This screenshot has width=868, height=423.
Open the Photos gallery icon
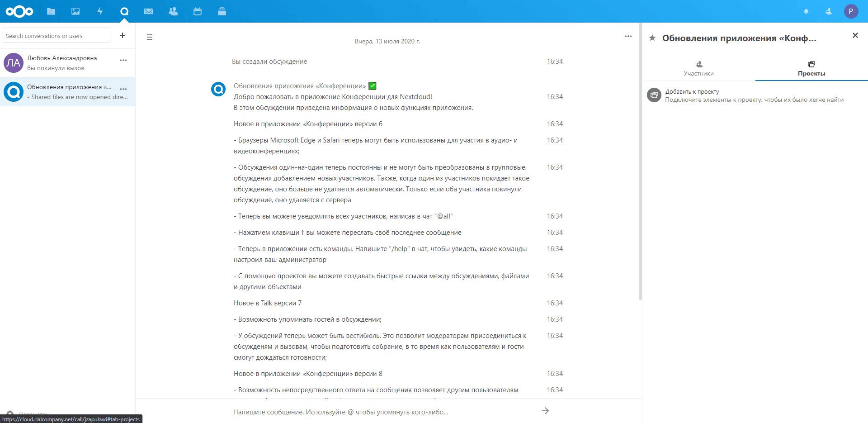75,11
